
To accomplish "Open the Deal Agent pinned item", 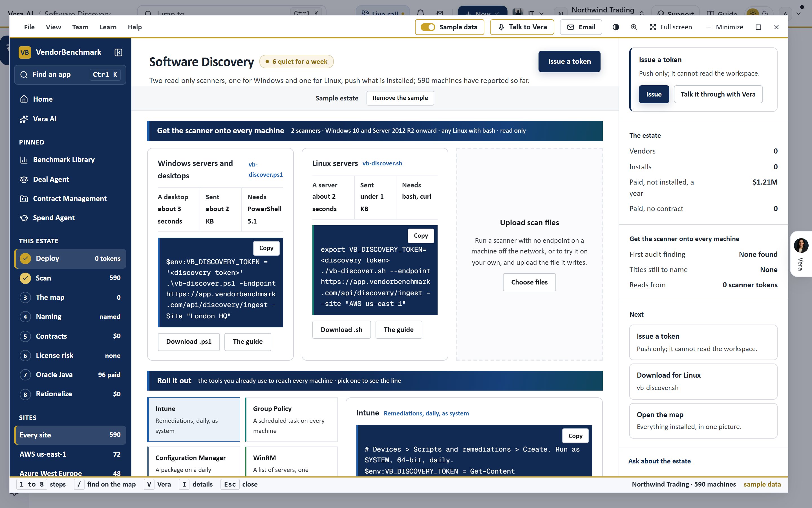I will click(70, 179).
